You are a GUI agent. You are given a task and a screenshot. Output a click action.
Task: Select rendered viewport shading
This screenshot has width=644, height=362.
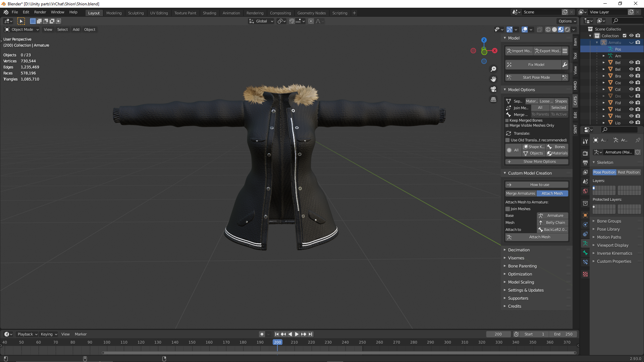(x=567, y=29)
